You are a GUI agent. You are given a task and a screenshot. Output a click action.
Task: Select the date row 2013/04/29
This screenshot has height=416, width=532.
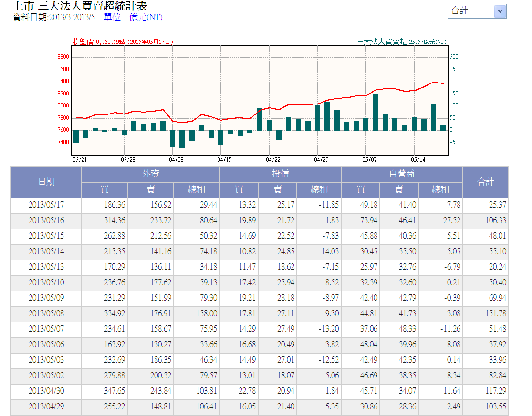click(46, 406)
